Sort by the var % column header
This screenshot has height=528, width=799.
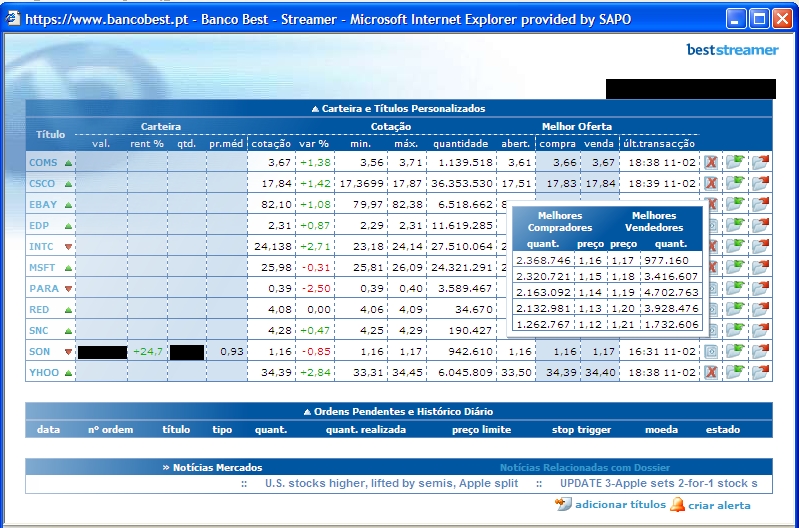[313, 143]
